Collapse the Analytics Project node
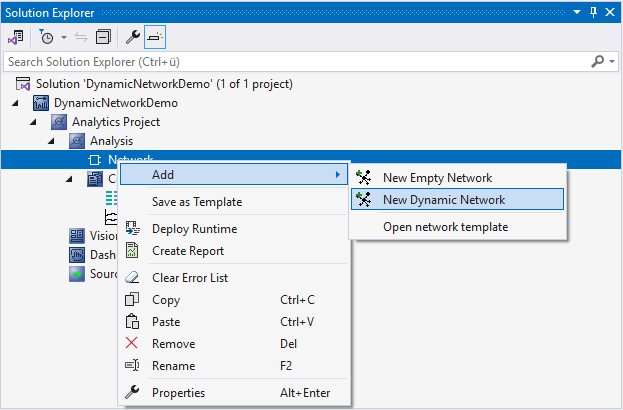This screenshot has height=410, width=623. click(x=33, y=122)
